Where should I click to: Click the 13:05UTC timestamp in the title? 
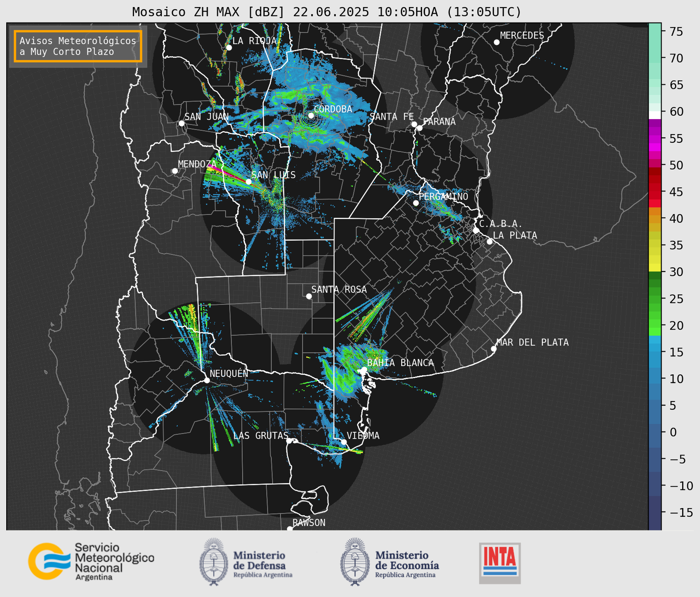pyautogui.click(x=484, y=12)
